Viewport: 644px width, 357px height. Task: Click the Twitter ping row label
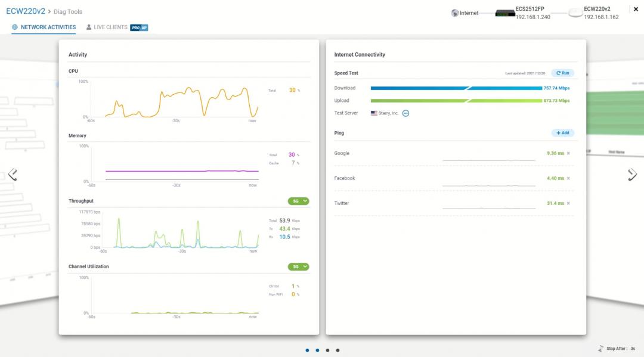coord(342,203)
